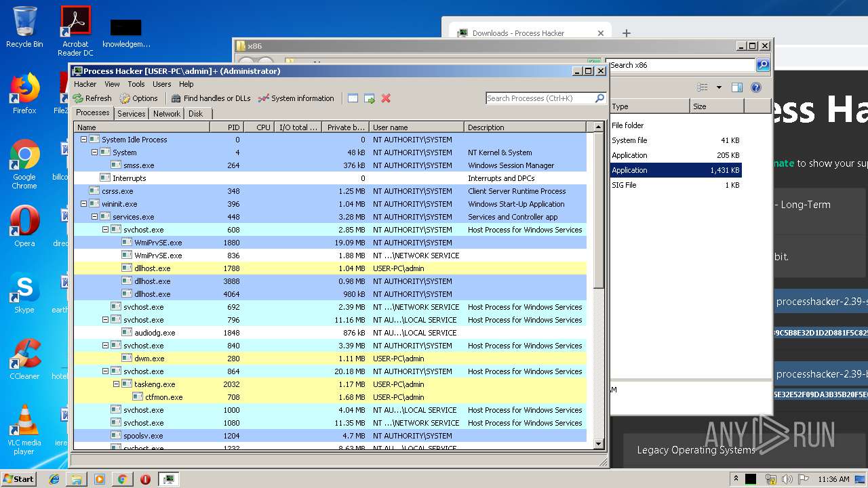Click the find window and thread icon
The image size is (868, 488).
[370, 98]
